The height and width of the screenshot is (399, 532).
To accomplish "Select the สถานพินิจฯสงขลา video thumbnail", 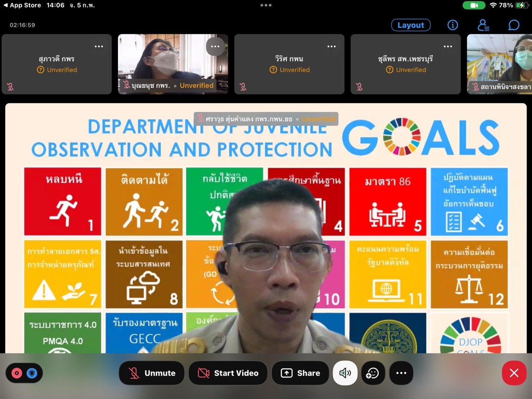I will [x=499, y=64].
